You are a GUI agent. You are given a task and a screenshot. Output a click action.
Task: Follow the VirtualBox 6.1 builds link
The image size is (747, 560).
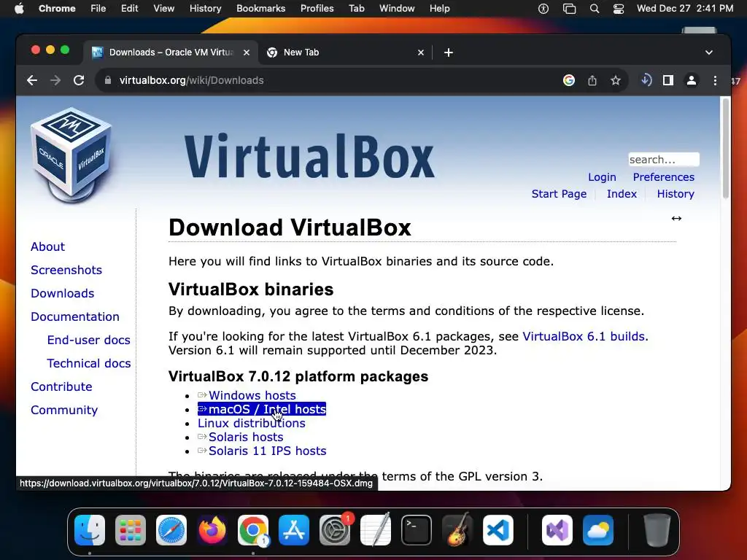point(584,337)
